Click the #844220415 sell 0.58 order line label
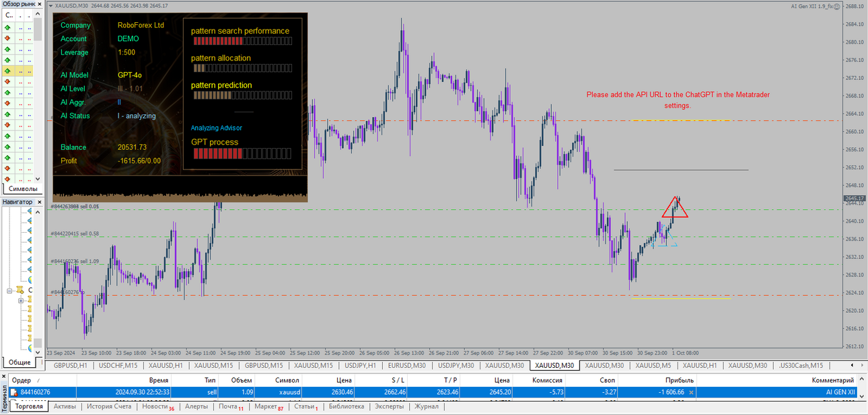Viewport: 868px width, 415px height. [75, 233]
